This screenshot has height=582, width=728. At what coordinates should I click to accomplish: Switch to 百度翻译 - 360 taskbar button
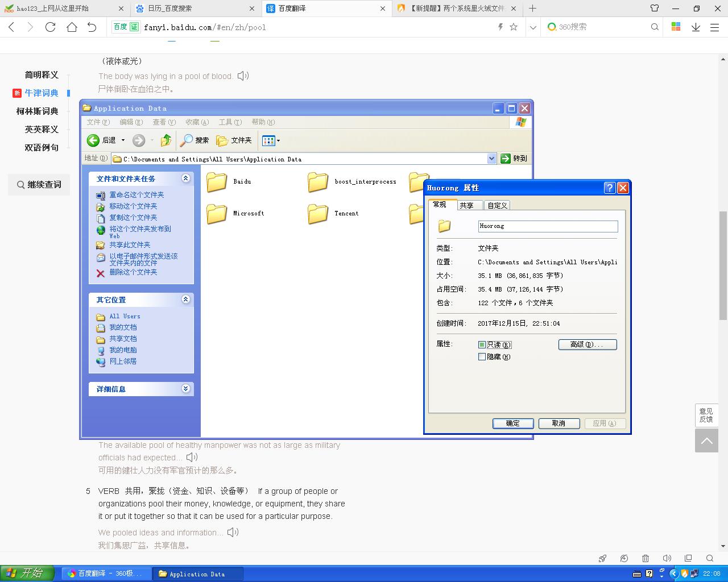(x=106, y=573)
